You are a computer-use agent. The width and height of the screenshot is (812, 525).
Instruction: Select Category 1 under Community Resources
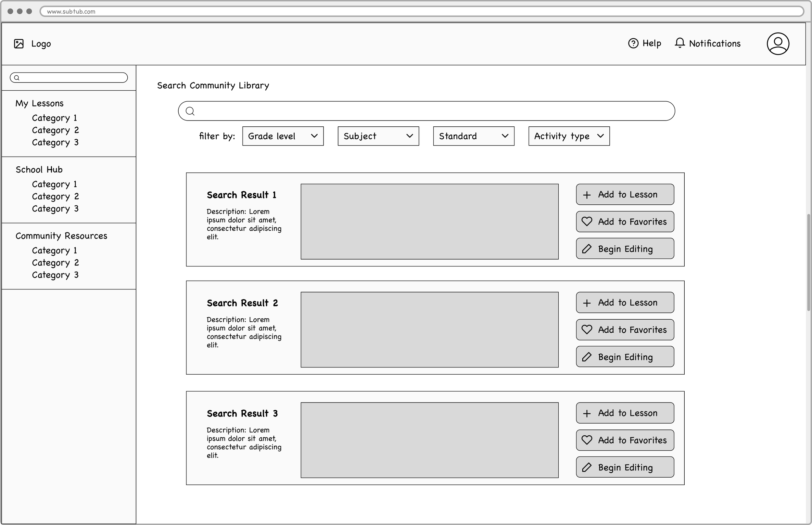click(55, 250)
